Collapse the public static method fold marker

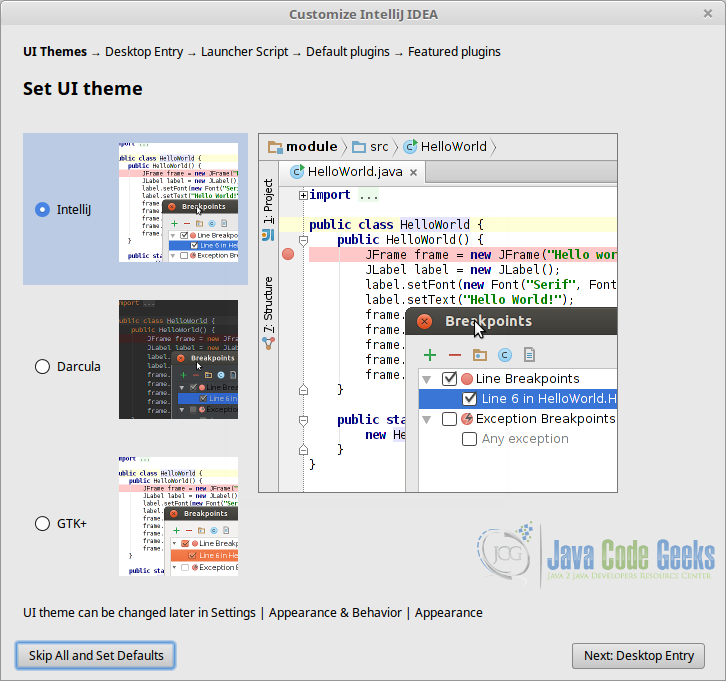(303, 420)
